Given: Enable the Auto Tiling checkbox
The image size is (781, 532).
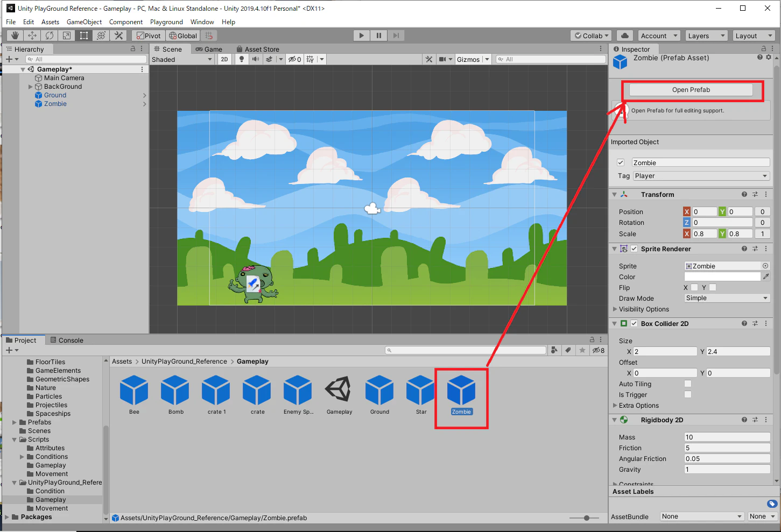Looking at the screenshot, I should pos(687,384).
